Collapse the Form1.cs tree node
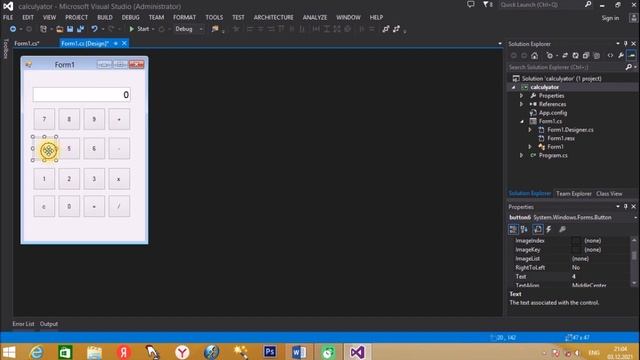This screenshot has width=640, height=360. (522, 121)
